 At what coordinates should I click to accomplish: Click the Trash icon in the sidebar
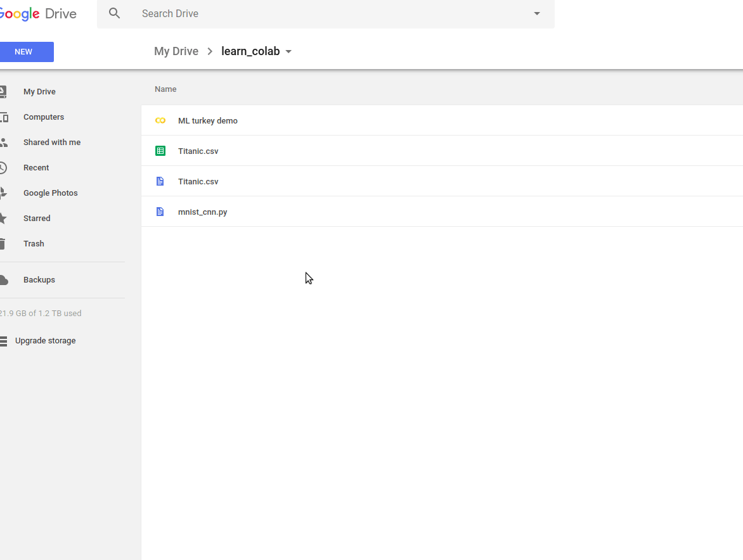pos(5,243)
